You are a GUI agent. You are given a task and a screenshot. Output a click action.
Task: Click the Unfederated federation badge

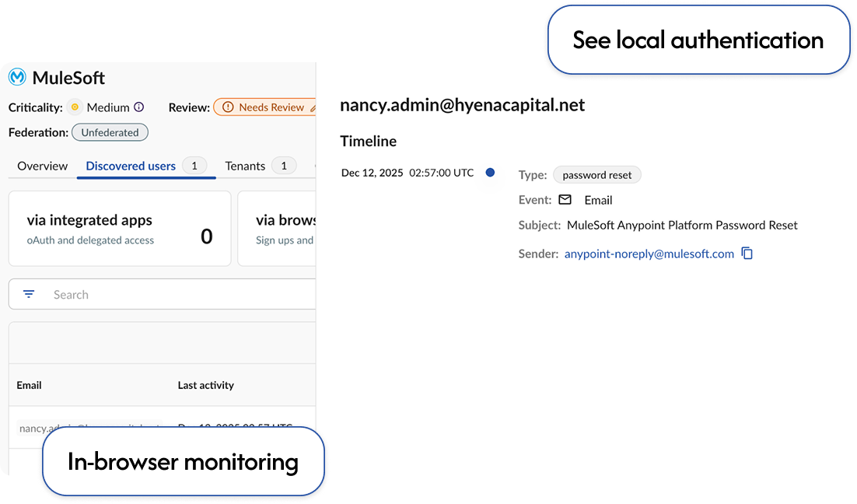[x=110, y=132]
